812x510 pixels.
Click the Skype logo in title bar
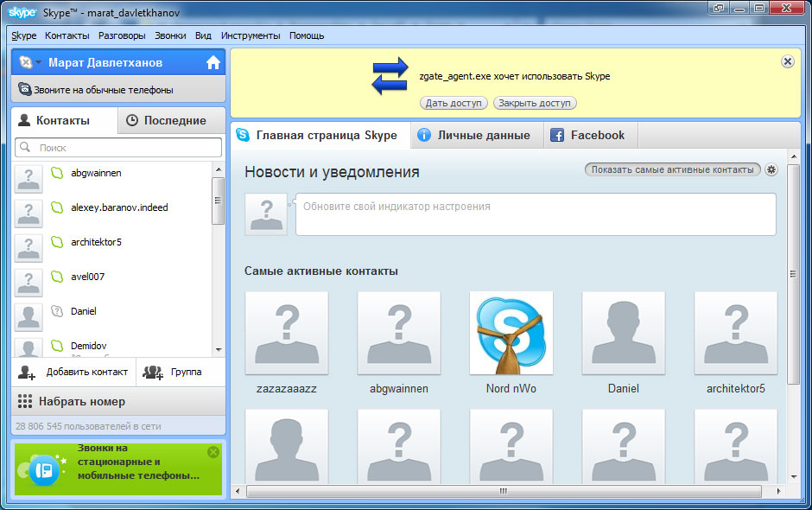point(22,12)
